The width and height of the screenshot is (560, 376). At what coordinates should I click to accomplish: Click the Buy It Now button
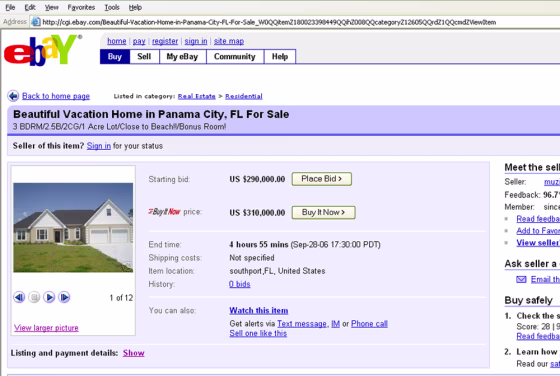click(323, 212)
